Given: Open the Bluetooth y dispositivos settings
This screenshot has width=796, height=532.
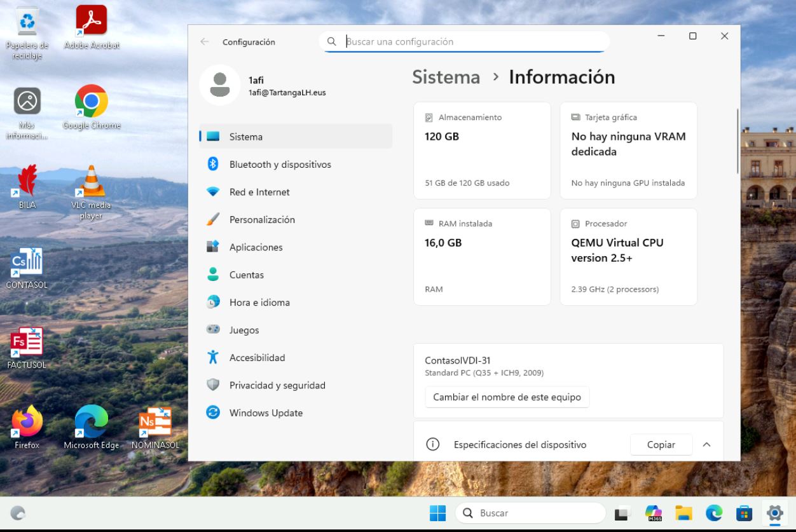Looking at the screenshot, I should [x=280, y=165].
